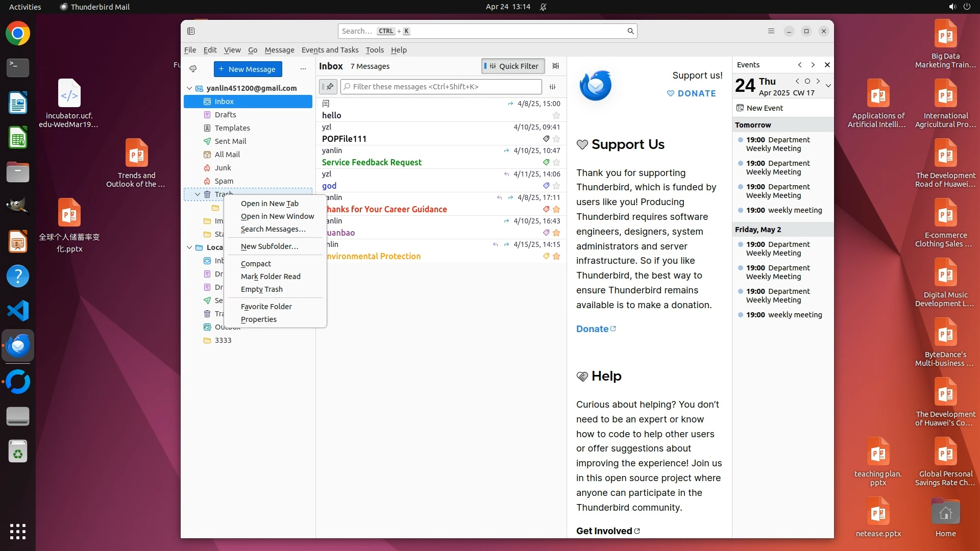Screen dimensions: 980x551
Task: Collapse the Trash folder subtree
Action: coord(198,194)
